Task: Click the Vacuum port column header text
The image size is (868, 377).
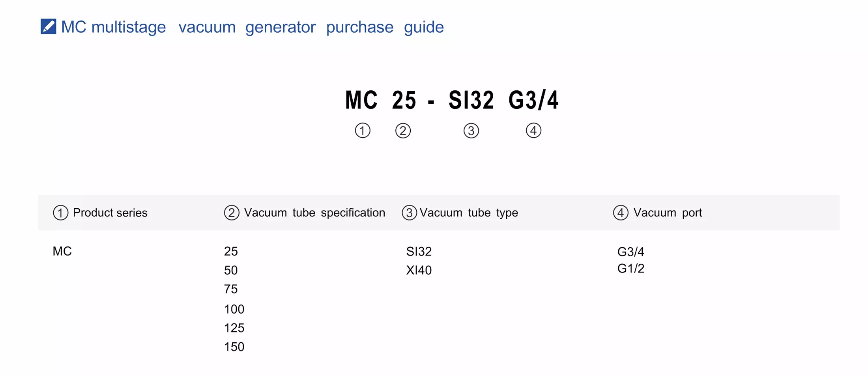Action: coord(668,213)
